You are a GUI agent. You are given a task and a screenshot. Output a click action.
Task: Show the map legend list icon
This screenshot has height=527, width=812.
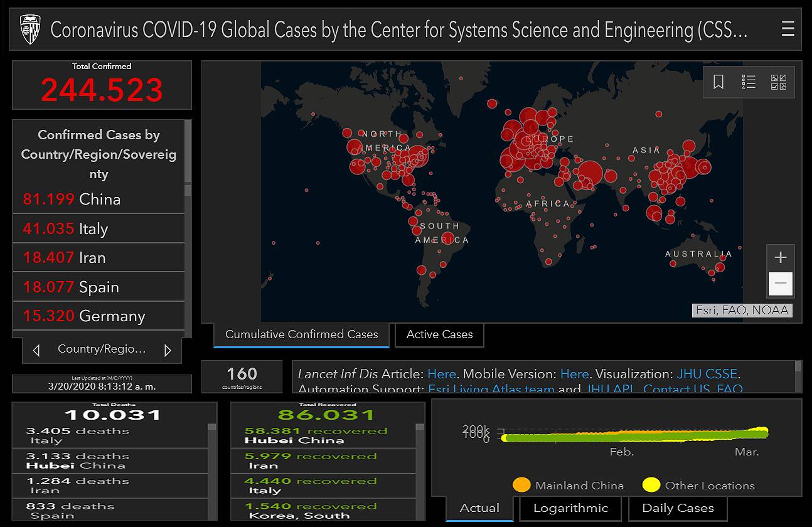pyautogui.click(x=749, y=82)
